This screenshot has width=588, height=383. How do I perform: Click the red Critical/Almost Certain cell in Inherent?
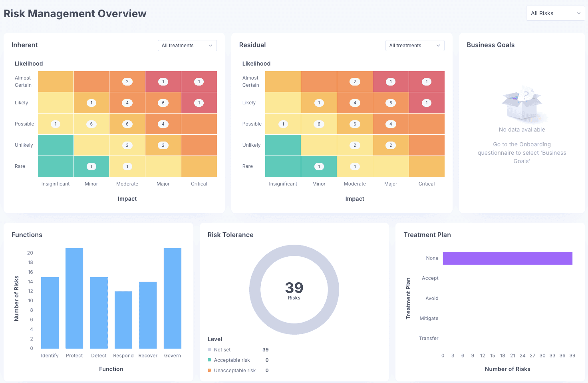click(199, 81)
